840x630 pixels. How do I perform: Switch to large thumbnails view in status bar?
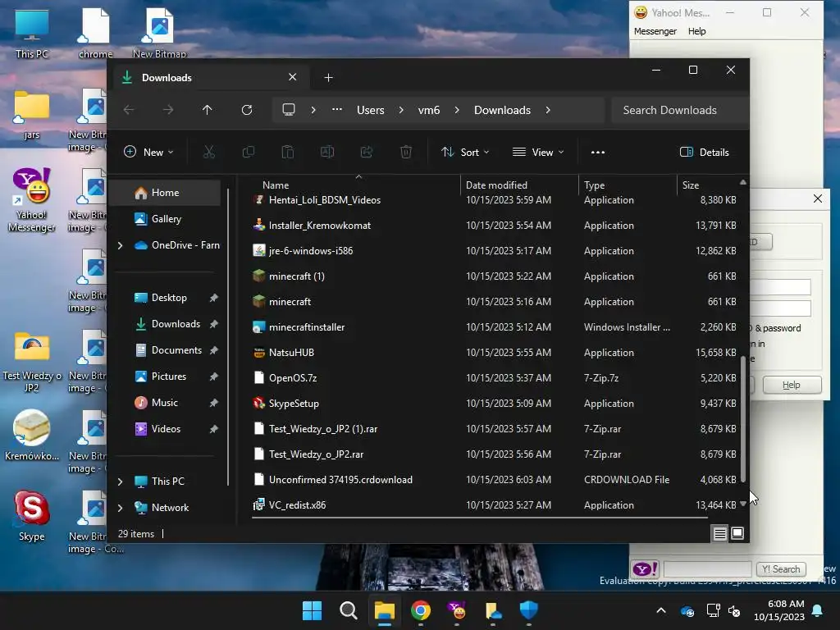point(737,533)
